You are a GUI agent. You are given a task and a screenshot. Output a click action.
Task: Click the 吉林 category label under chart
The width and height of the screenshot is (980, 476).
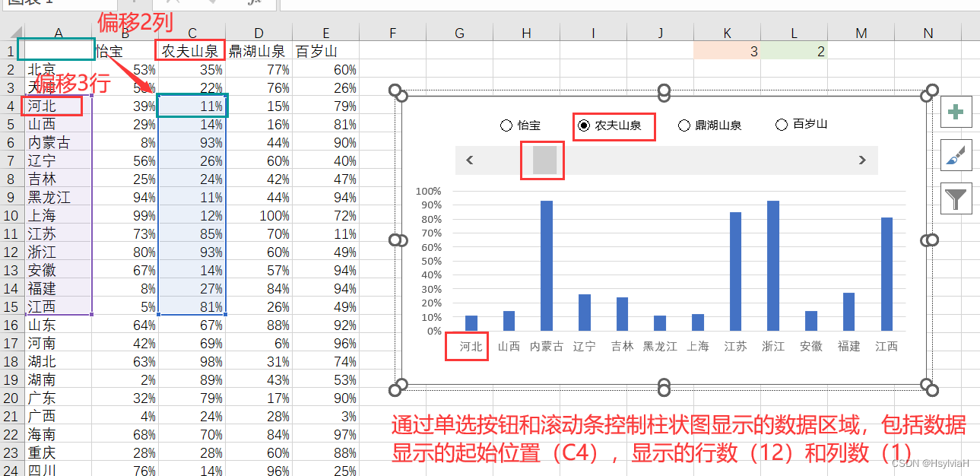coord(622,346)
